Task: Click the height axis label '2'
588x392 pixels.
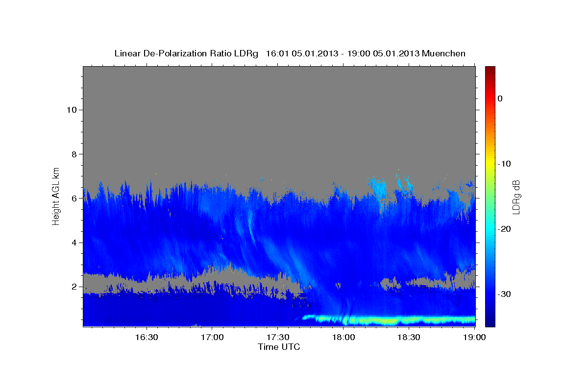Action: pyautogui.click(x=74, y=287)
